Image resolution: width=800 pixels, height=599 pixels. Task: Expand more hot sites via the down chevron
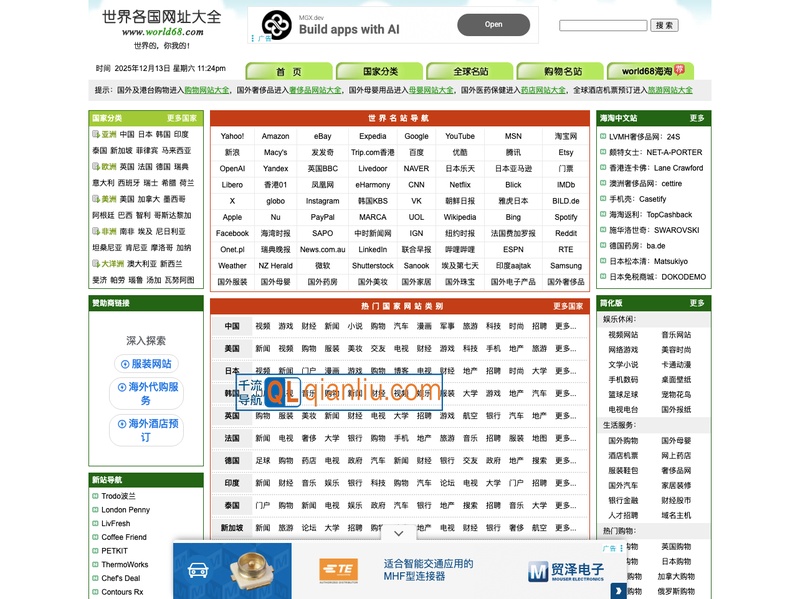[399, 533]
